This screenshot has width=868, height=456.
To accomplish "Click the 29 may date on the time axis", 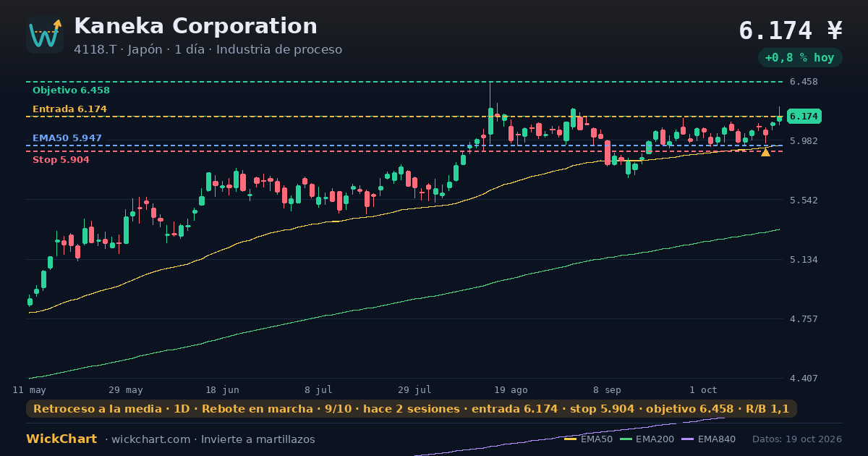I will coord(126,389).
